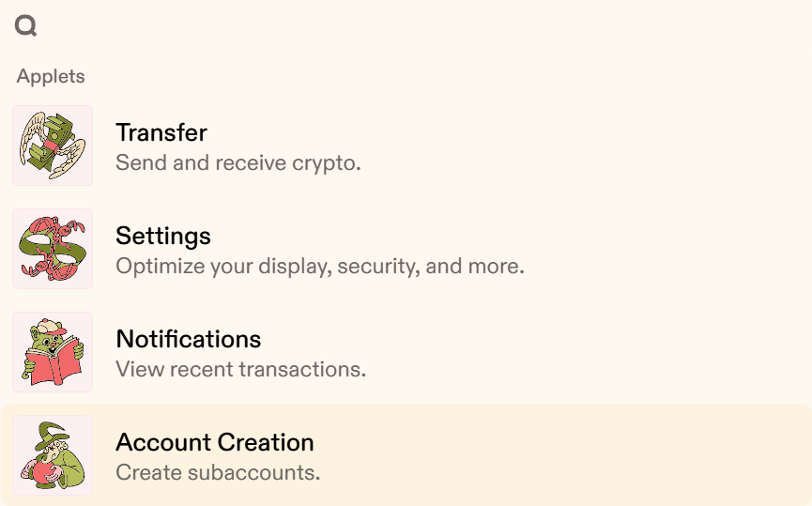This screenshot has height=506, width=812.
Task: Click 'Send and receive crypto.' description
Action: (x=238, y=162)
